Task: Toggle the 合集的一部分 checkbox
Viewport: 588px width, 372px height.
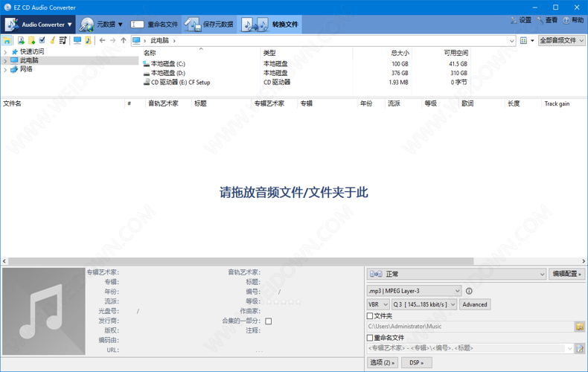Action: coord(269,321)
